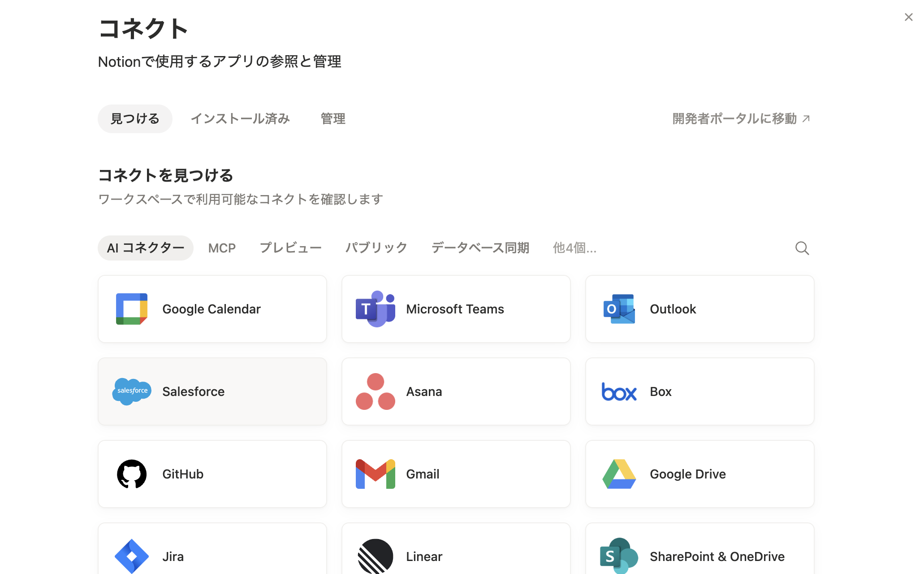
Task: Click the GitHub octocat icon
Action: coord(132,474)
